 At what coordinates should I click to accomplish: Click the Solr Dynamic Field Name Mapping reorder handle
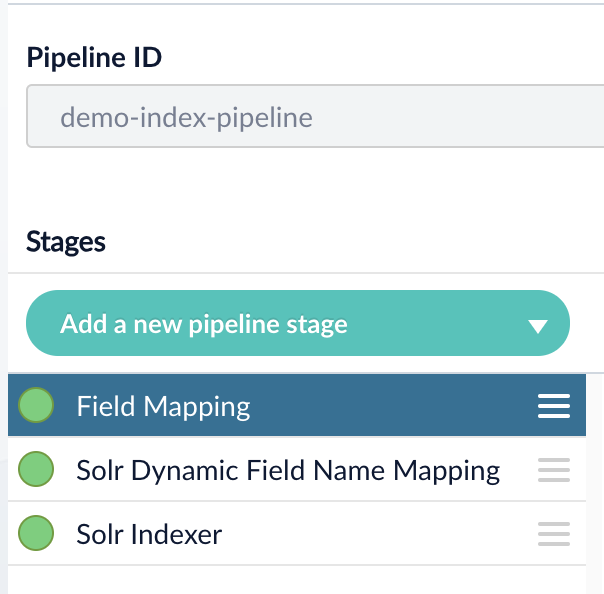(553, 470)
